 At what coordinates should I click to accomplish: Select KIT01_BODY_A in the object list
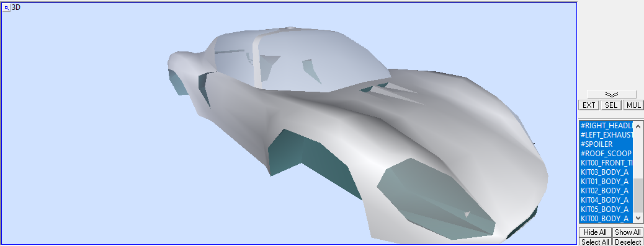pyautogui.click(x=606, y=182)
